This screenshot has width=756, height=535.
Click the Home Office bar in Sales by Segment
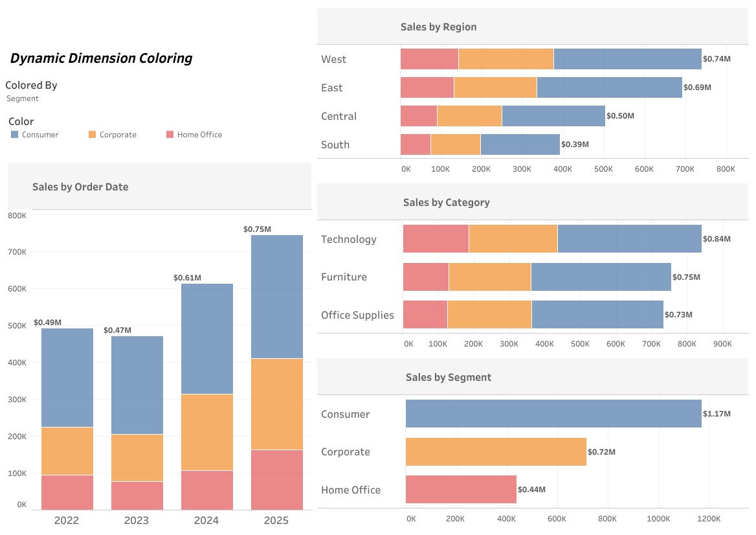461,489
